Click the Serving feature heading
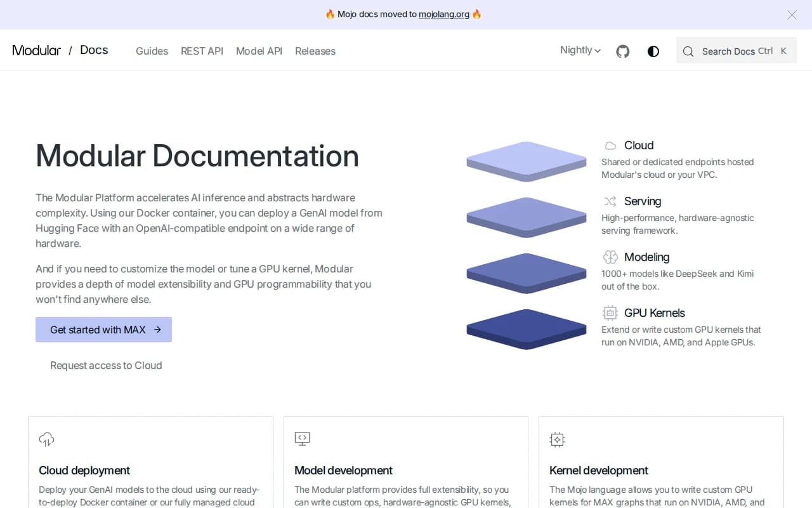 (643, 201)
